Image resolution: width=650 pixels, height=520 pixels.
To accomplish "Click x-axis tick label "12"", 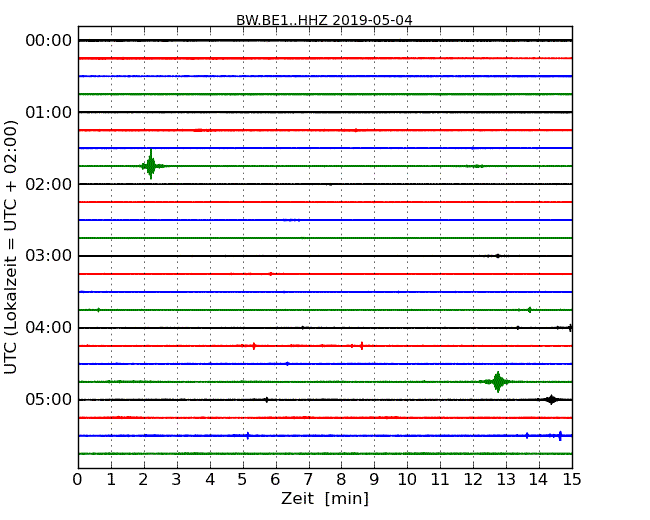I will pos(473,480).
